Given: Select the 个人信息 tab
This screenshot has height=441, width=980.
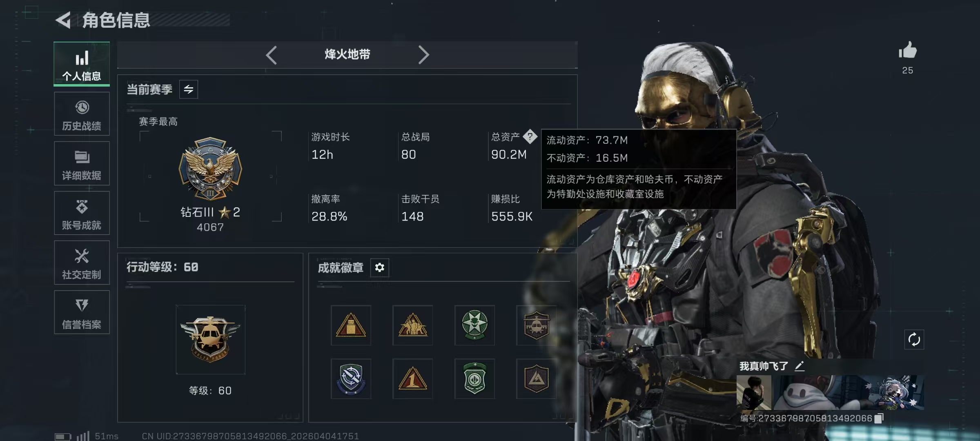Looking at the screenshot, I should point(82,64).
